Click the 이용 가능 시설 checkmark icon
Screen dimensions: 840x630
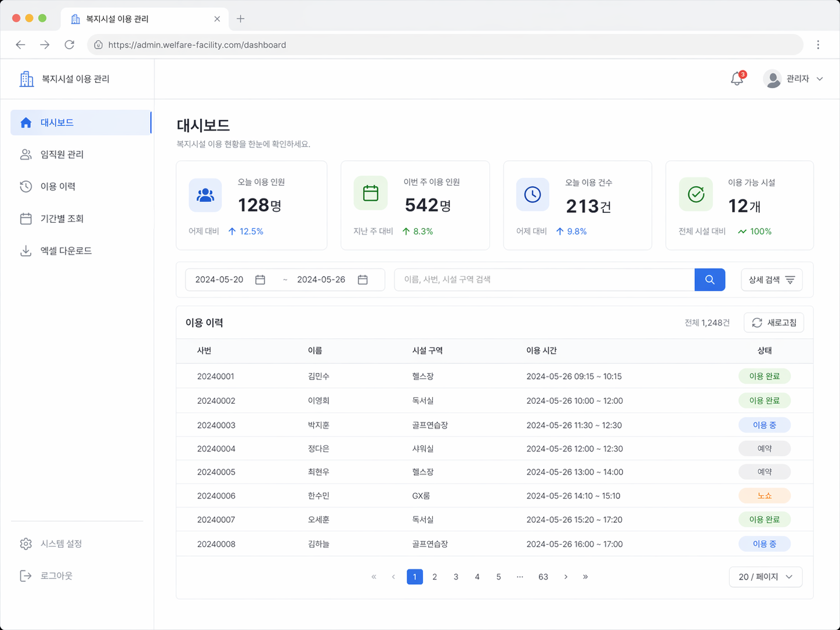(x=696, y=194)
